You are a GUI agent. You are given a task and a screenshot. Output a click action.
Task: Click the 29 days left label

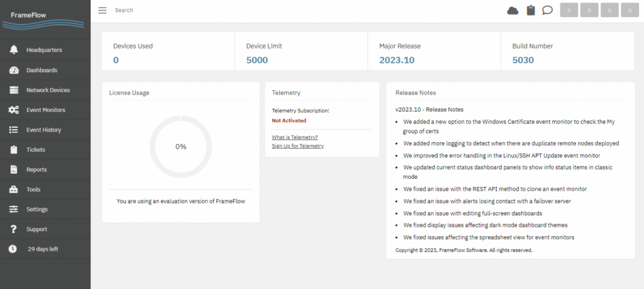pyautogui.click(x=43, y=249)
